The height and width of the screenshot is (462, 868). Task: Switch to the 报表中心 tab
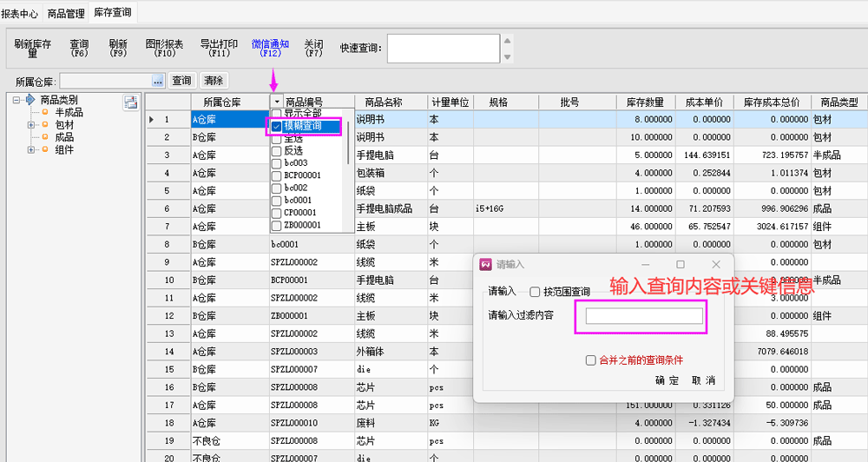point(19,14)
